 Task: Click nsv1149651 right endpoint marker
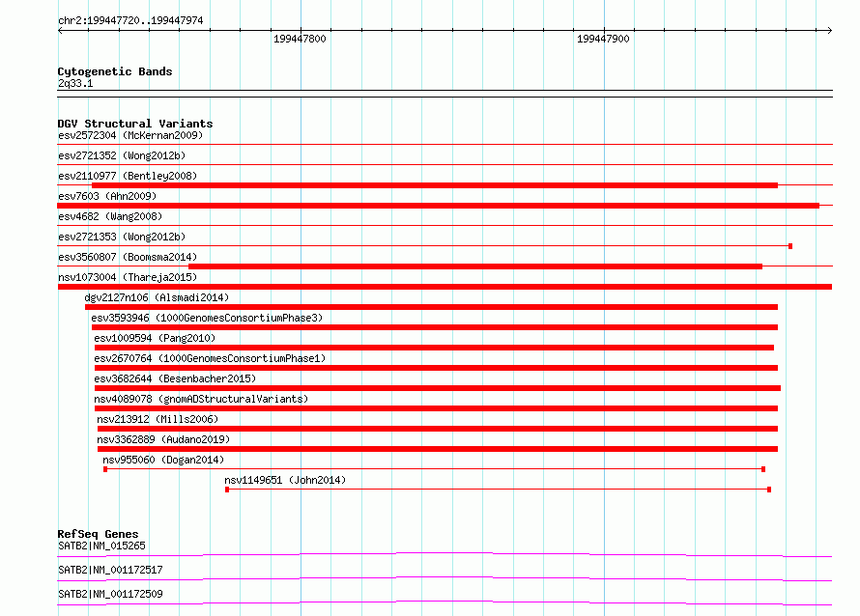(769, 490)
